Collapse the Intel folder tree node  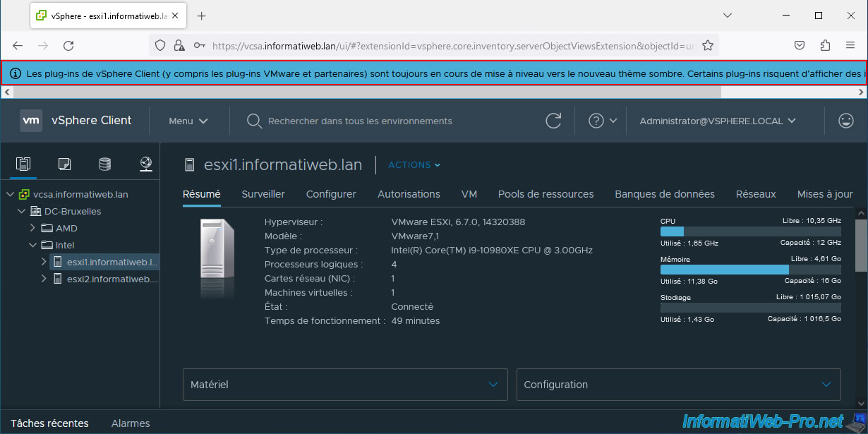[x=32, y=245]
